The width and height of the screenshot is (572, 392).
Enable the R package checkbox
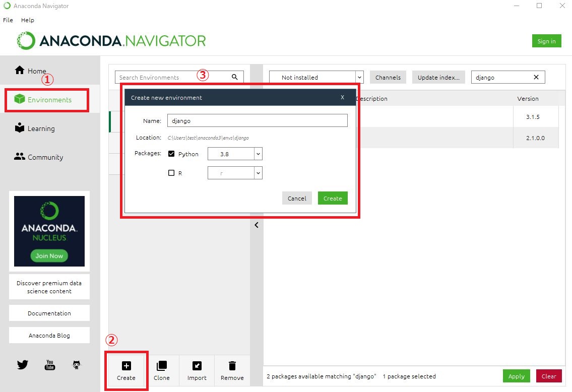click(x=171, y=173)
